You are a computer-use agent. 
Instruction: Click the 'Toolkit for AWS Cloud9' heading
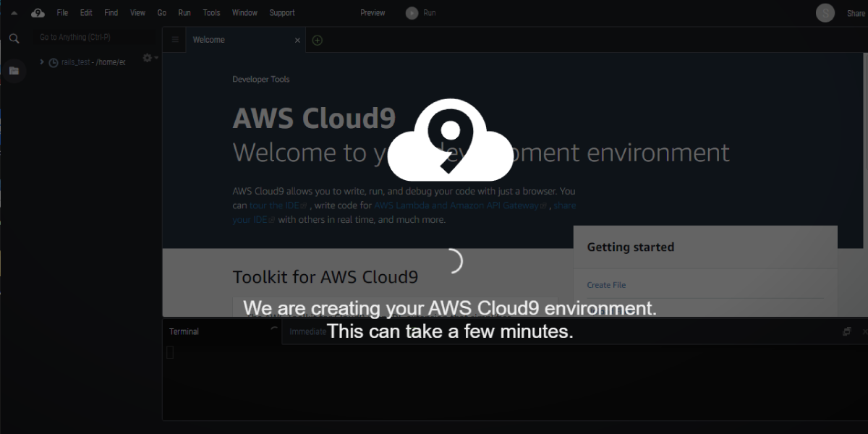[325, 277]
